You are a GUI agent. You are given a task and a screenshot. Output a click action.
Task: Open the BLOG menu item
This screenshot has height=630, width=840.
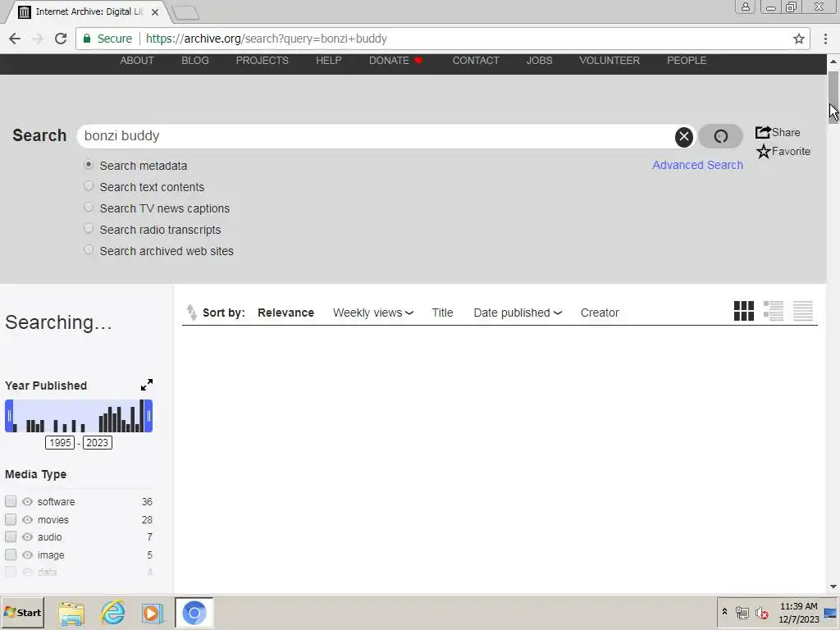click(195, 61)
